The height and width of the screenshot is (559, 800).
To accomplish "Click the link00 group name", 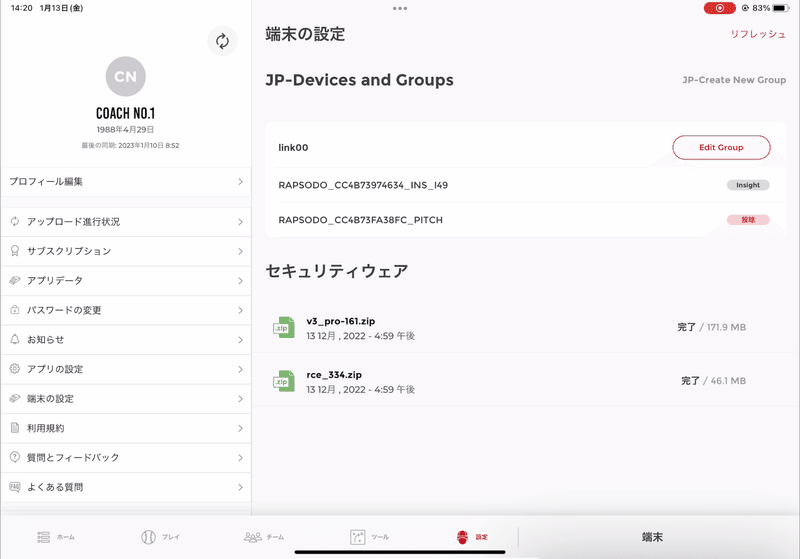I will (293, 147).
